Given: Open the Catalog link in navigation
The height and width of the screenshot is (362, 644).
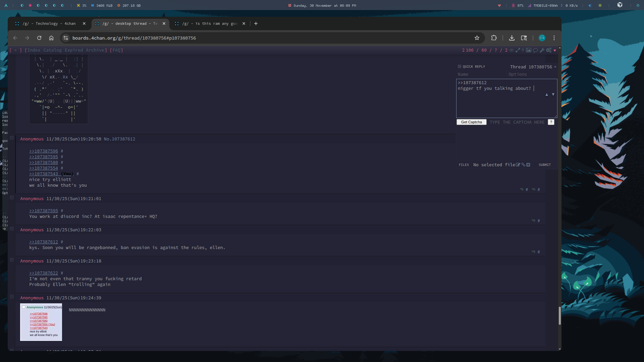Looking at the screenshot, I should pos(52,50).
